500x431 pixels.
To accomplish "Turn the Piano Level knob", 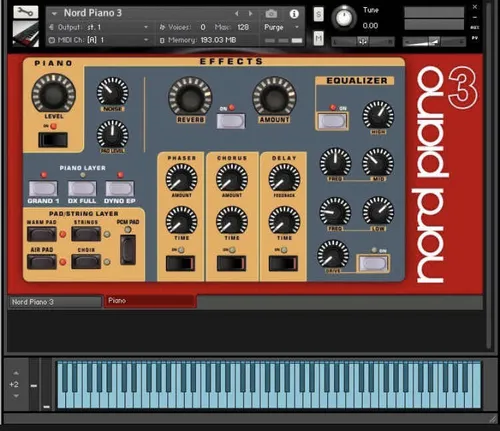I will [53, 93].
